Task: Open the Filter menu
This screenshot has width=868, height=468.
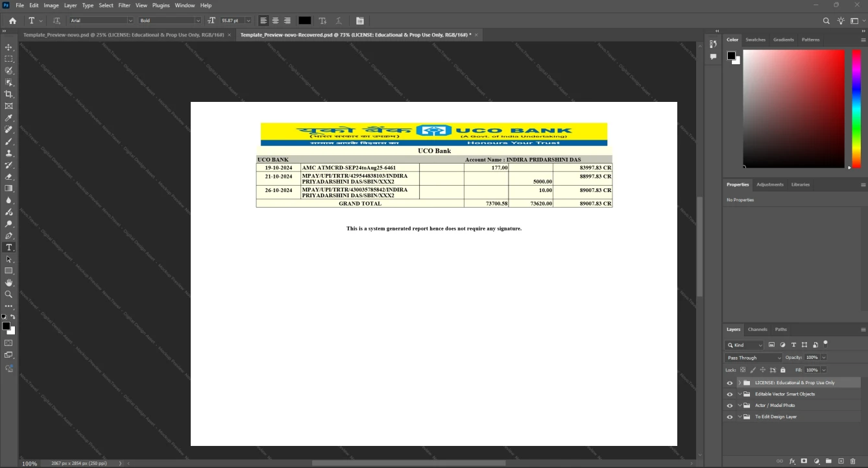Action: point(125,5)
